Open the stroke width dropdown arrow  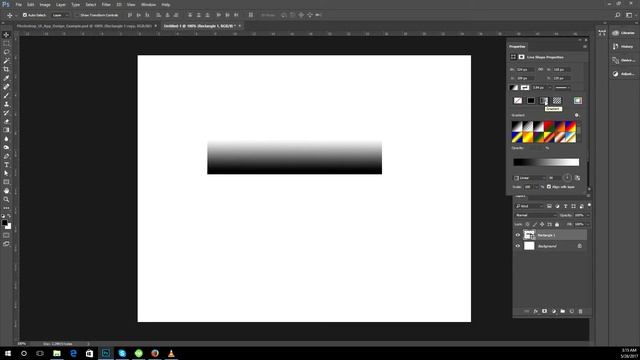point(549,87)
